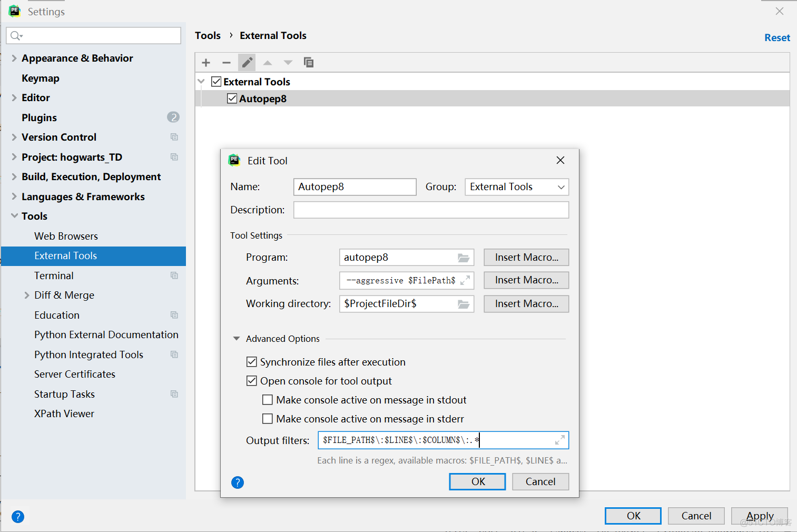Add a new external tool with plus icon
The image size is (797, 532).
(x=206, y=63)
